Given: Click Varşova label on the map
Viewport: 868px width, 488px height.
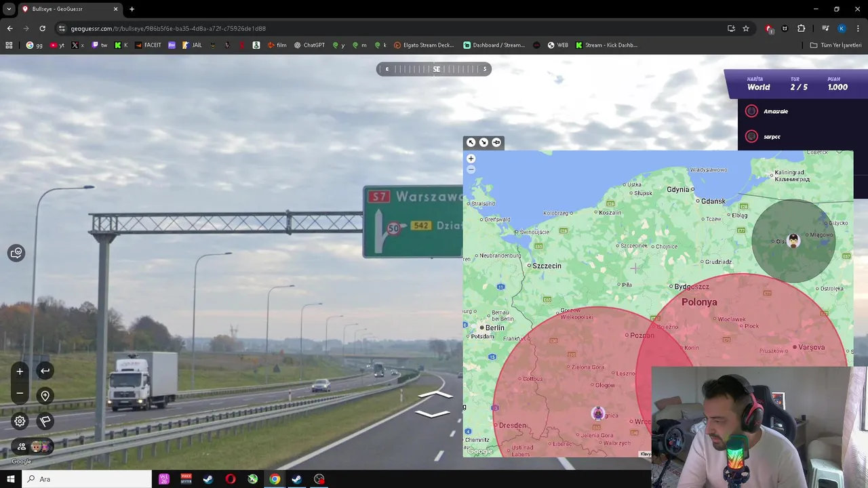Looking at the screenshot, I should pyautogui.click(x=812, y=347).
